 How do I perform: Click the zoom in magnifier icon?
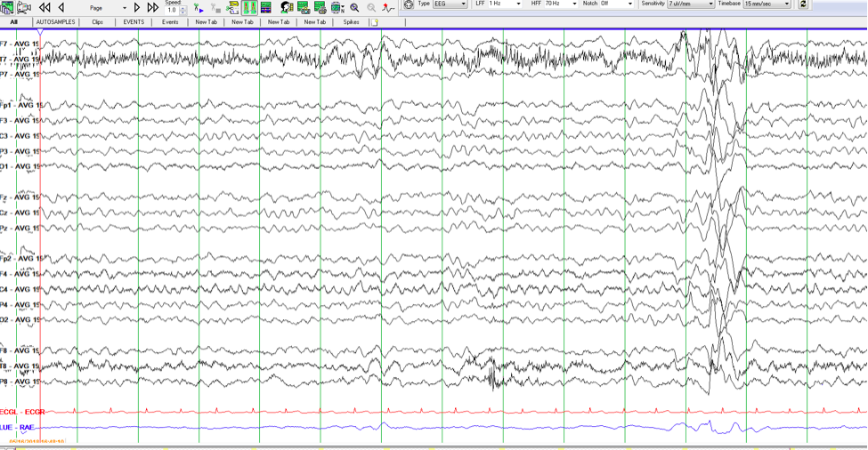point(354,7)
